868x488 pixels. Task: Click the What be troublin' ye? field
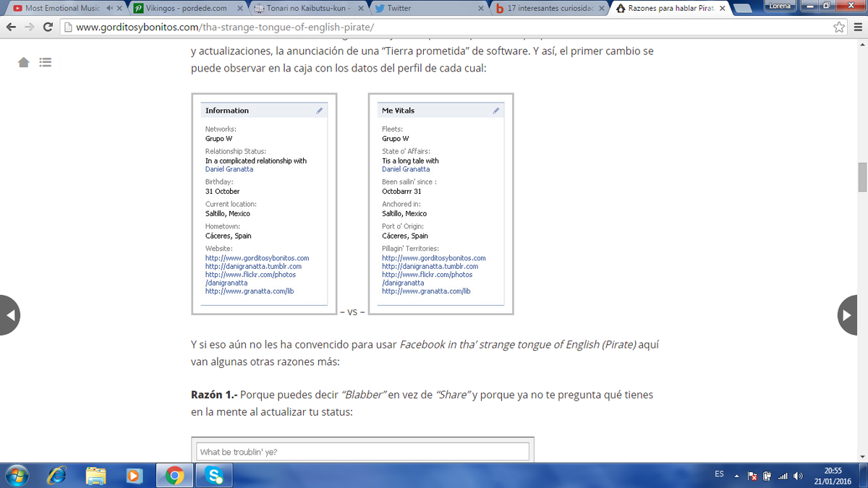pyautogui.click(x=362, y=452)
